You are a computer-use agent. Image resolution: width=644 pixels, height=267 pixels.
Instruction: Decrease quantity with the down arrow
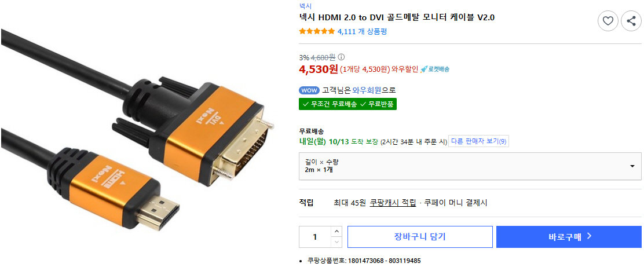pos(336,242)
